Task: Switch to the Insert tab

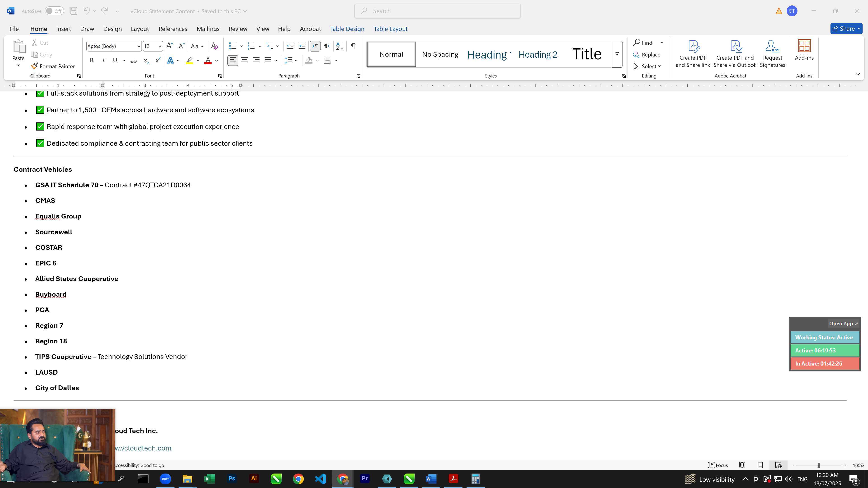Action: coord(63,29)
